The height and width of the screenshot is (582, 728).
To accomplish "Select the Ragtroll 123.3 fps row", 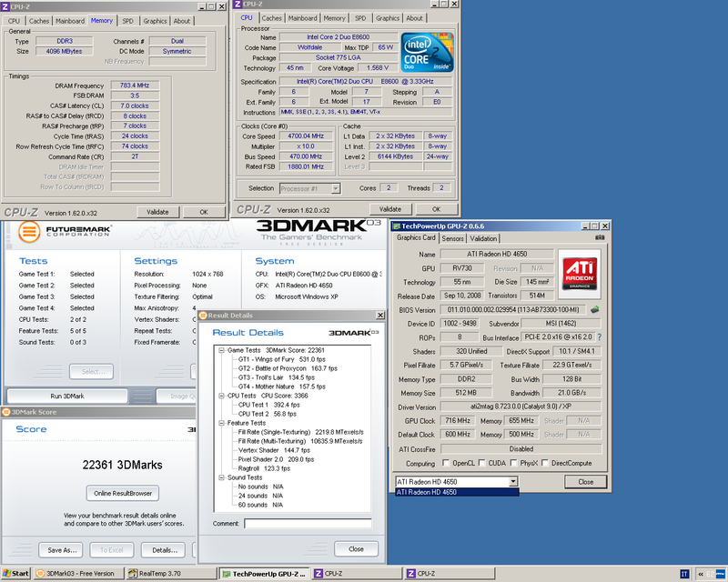I will [x=264, y=468].
